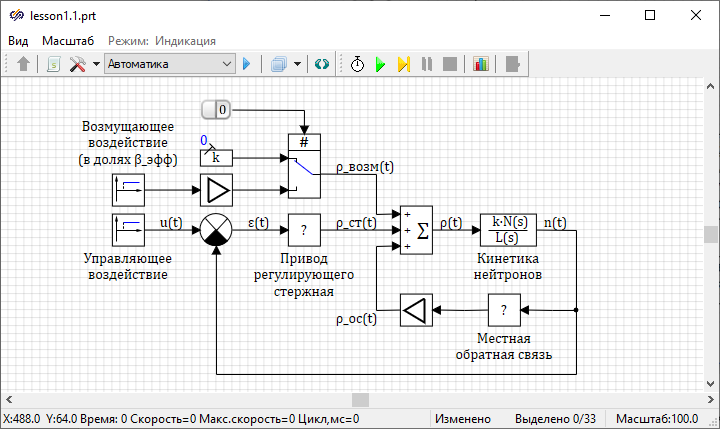The width and height of the screenshot is (720, 429).
Task: Click the horizontal scrollbar thumb
Action: [360, 401]
